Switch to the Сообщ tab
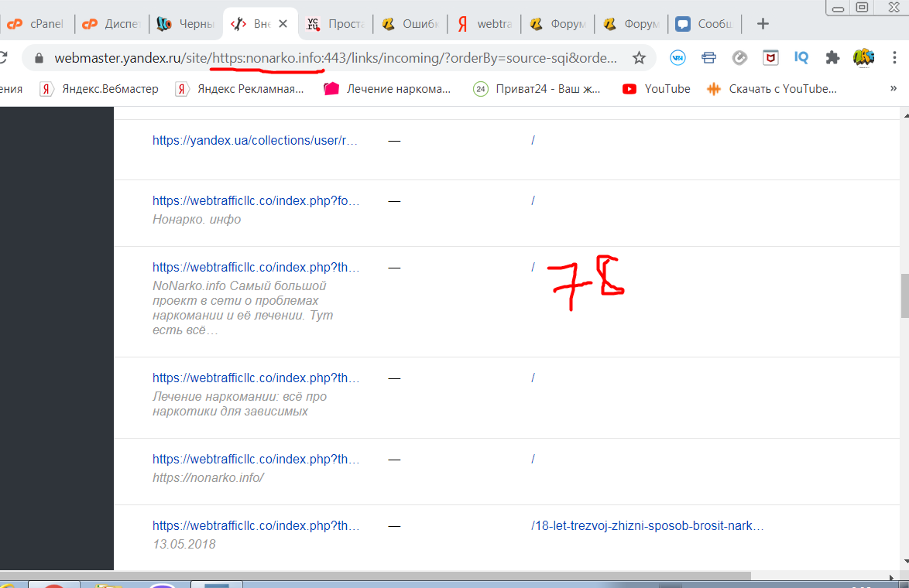Viewport: 909px width, 588px height. 703,23
